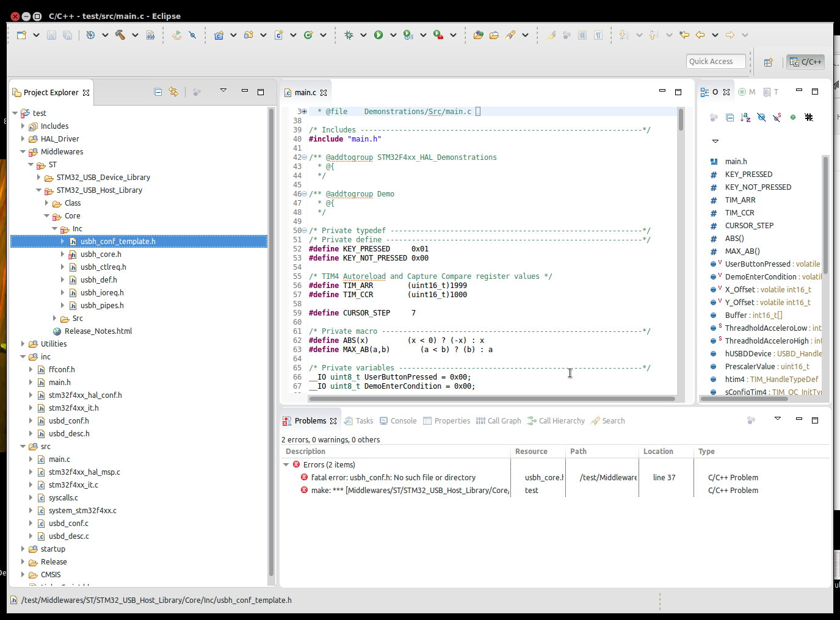840x620 pixels.
Task: Click the New C++ Class icon
Action: (x=308, y=35)
